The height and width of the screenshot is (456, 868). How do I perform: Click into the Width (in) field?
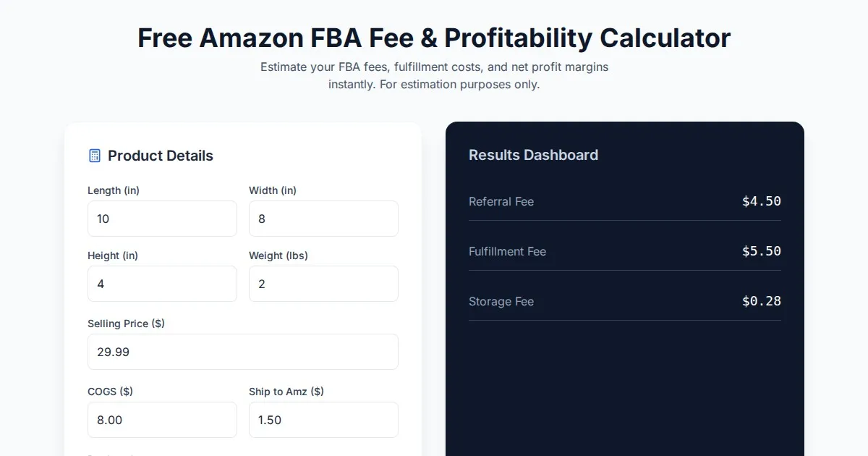323,219
